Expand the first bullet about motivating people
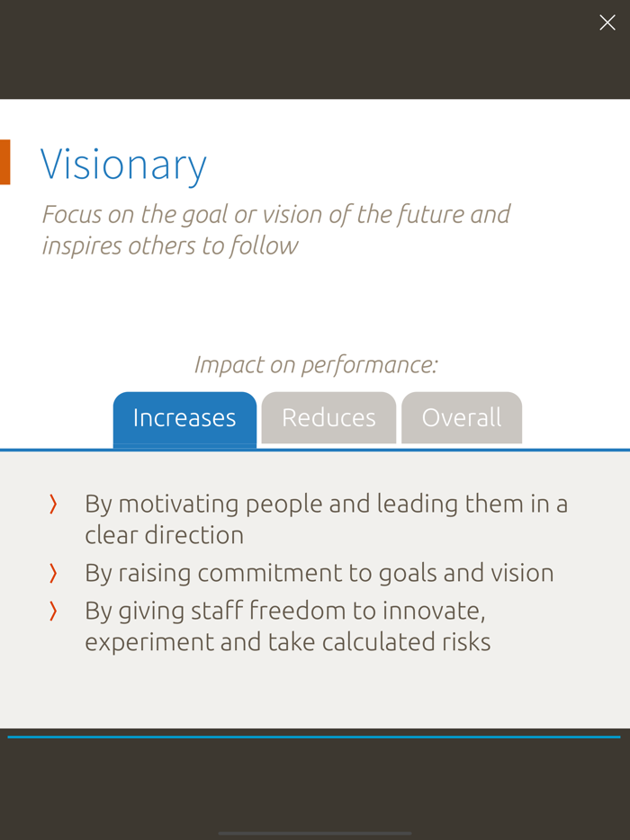This screenshot has height=840, width=630. tap(326, 519)
